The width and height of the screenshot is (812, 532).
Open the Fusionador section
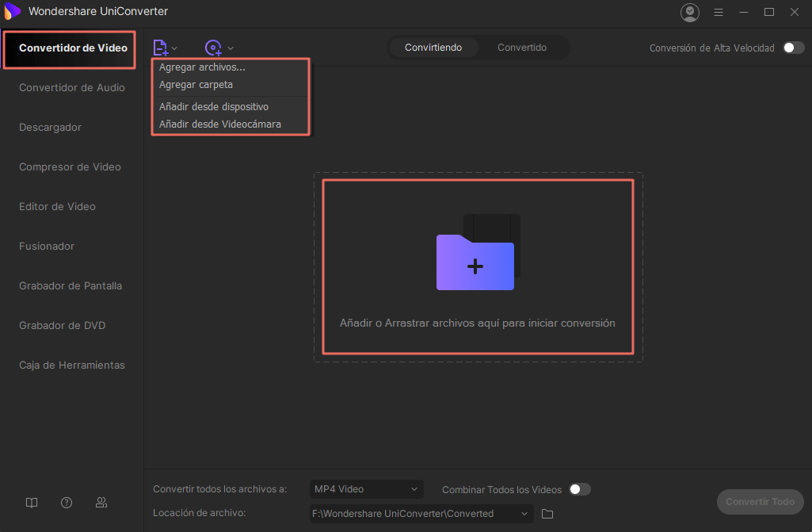coord(47,247)
